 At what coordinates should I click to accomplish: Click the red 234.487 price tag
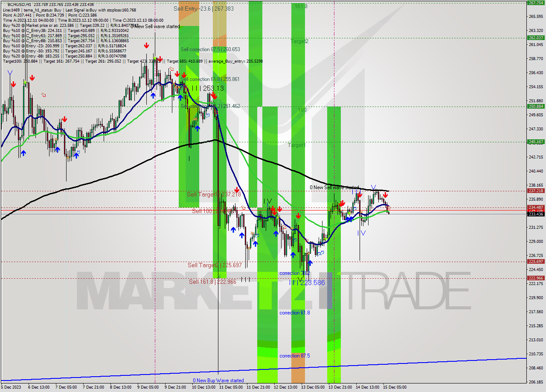click(536, 207)
